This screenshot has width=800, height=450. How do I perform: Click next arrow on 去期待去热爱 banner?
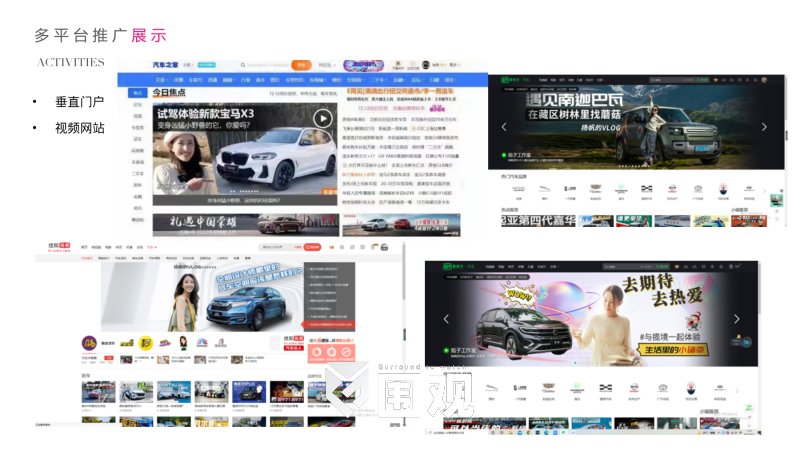pos(737,319)
